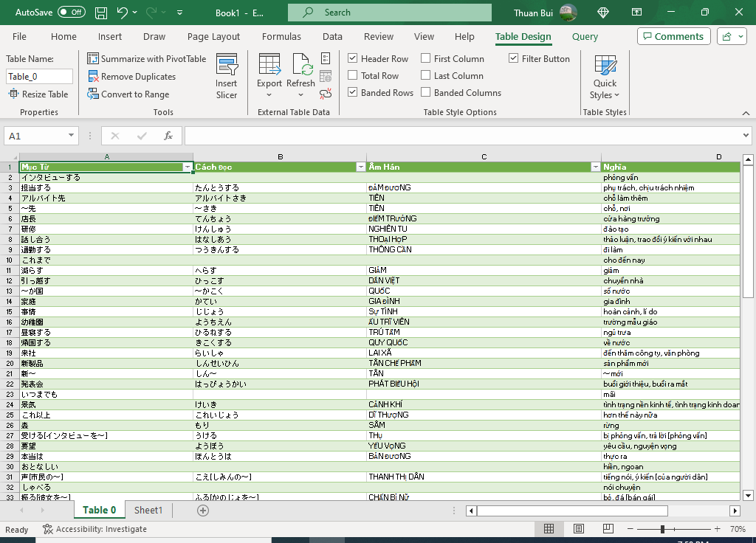The width and height of the screenshot is (756, 543).
Task: Switch to Sheet1 worksheet tab
Action: [148, 511]
